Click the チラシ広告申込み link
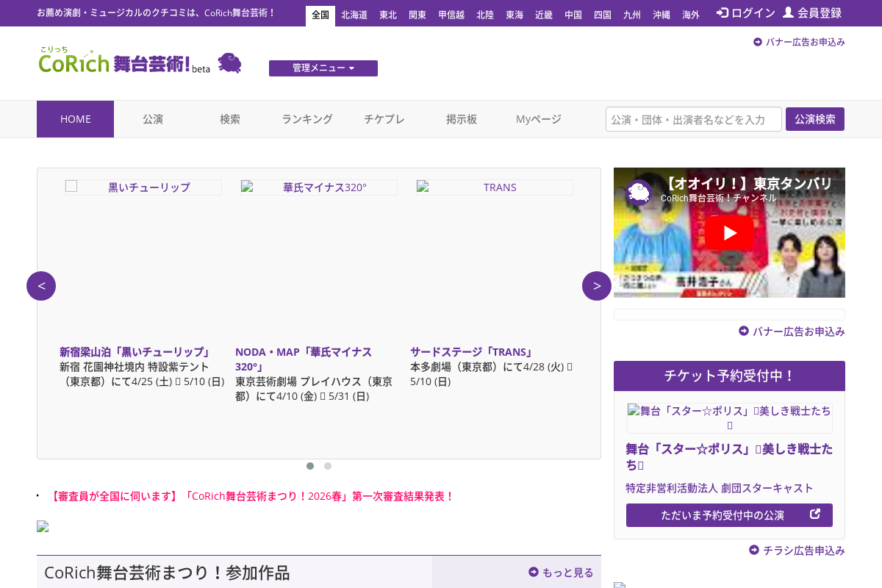882x588 pixels. [797, 551]
